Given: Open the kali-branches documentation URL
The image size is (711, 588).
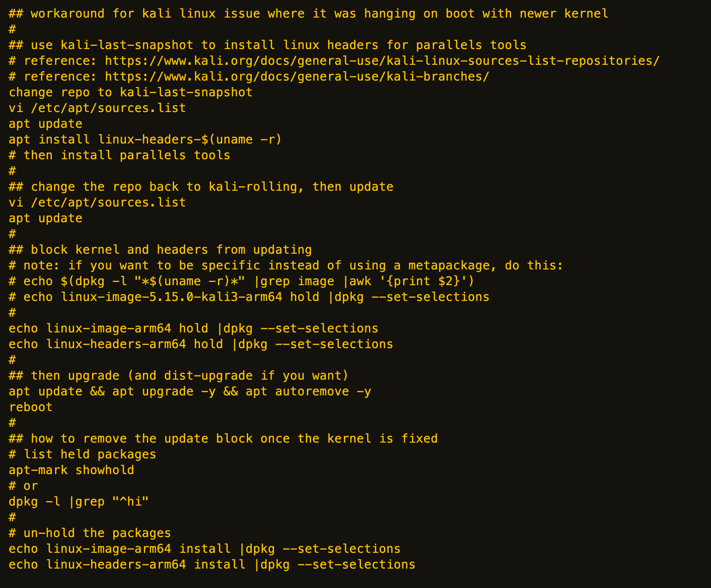Looking at the screenshot, I should point(297,77).
